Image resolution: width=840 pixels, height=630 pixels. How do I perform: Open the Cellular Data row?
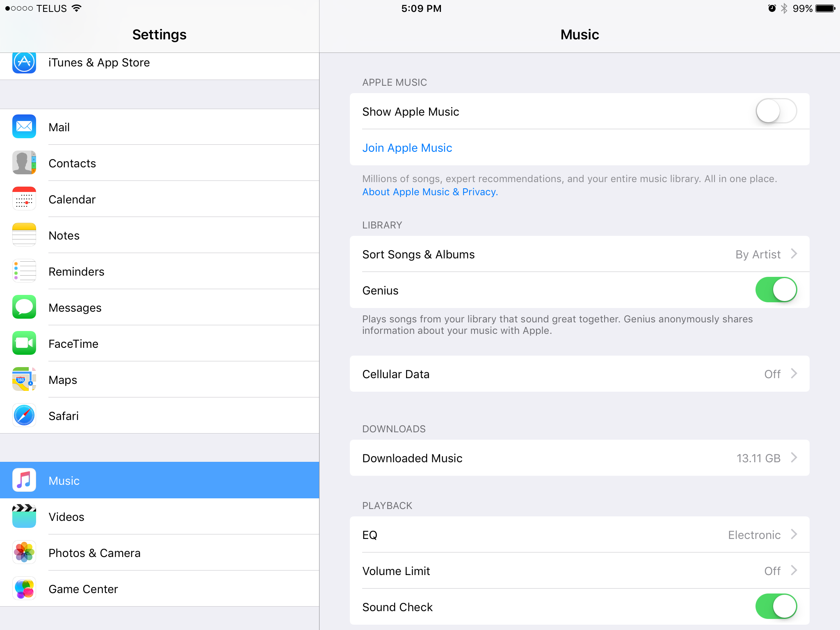click(579, 374)
